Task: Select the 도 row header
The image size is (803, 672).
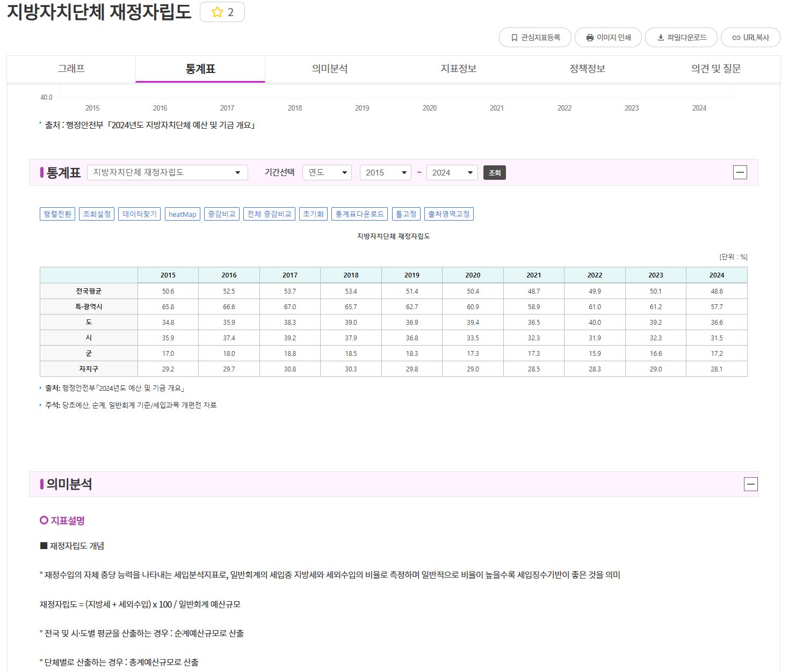Action: (89, 322)
